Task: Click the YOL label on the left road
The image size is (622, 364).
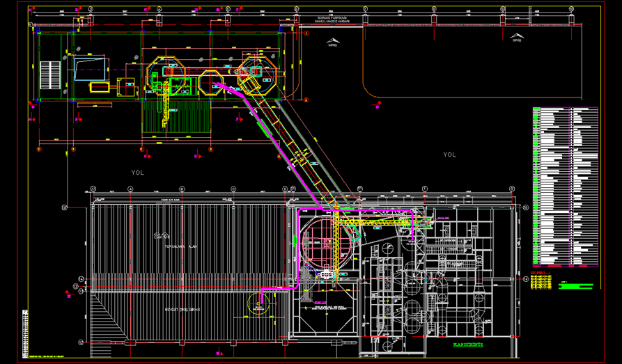Action: (x=137, y=173)
